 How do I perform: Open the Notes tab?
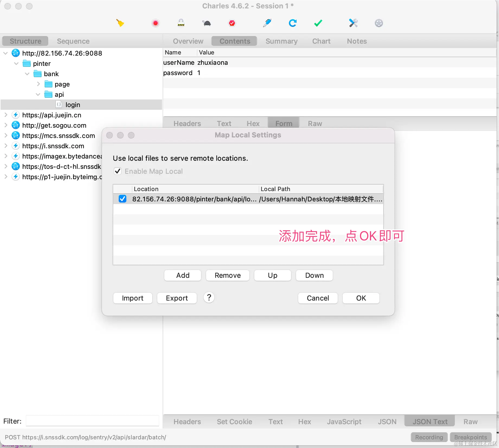[357, 41]
